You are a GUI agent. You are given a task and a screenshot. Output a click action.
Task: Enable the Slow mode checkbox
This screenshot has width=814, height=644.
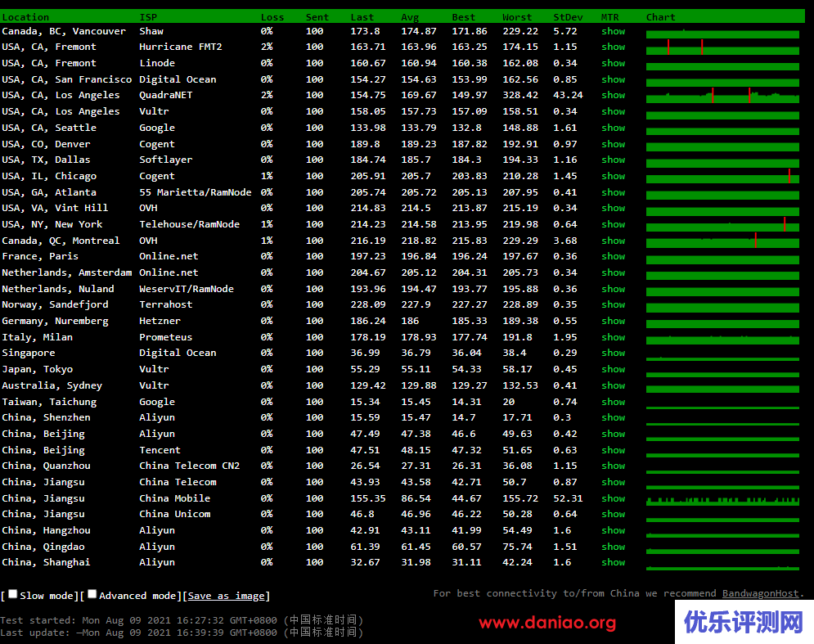(13, 594)
